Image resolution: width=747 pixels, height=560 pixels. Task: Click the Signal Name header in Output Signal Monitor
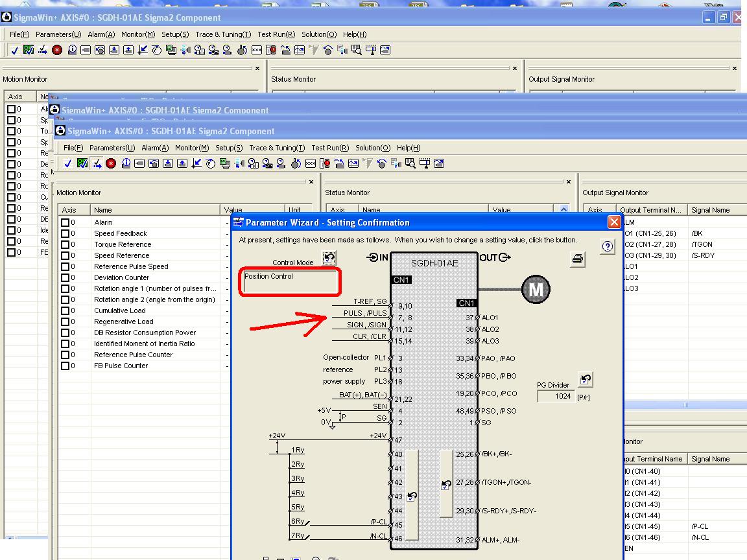717,209
